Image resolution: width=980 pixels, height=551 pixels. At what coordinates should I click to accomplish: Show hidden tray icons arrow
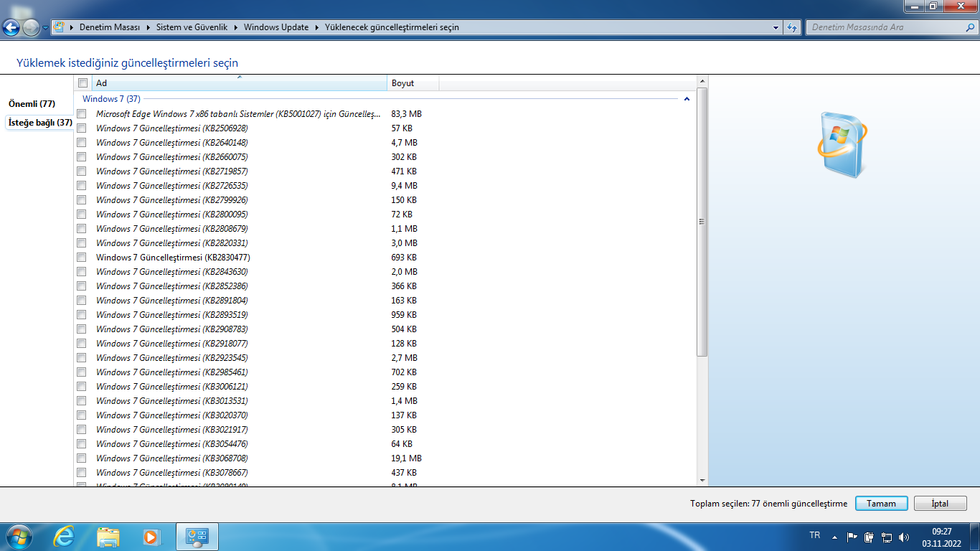click(834, 537)
